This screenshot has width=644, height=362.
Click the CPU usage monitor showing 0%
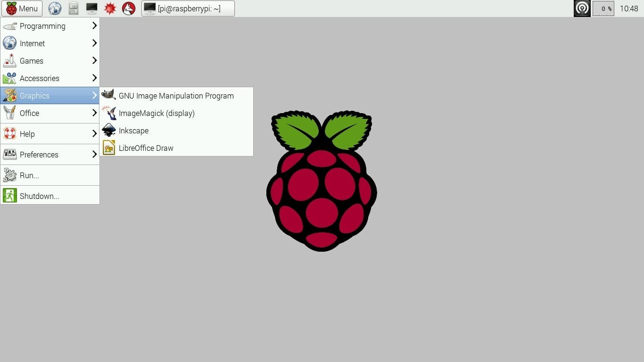tap(603, 8)
